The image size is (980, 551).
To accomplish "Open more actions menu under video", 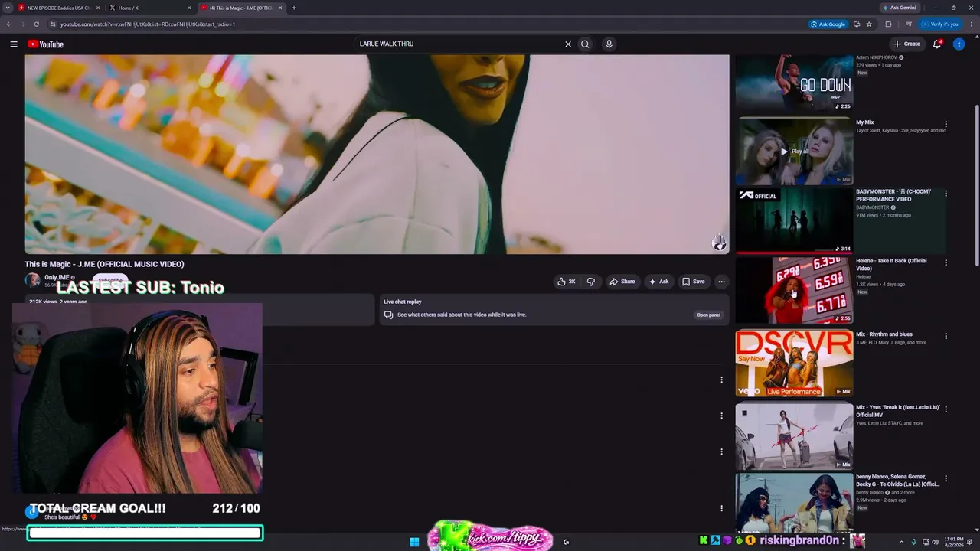I will [721, 282].
